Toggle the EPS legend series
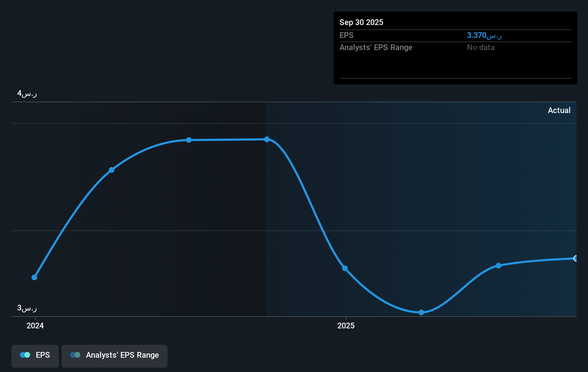 pos(35,356)
